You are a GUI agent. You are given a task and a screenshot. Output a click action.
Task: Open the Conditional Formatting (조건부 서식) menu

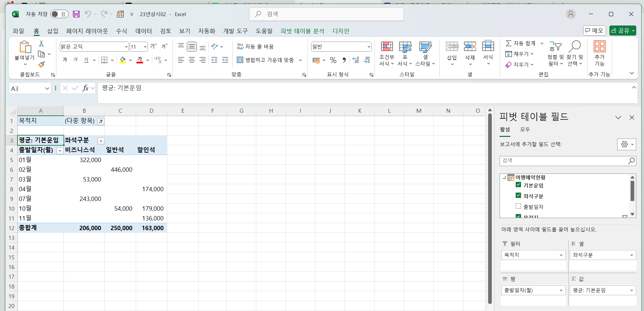point(386,54)
